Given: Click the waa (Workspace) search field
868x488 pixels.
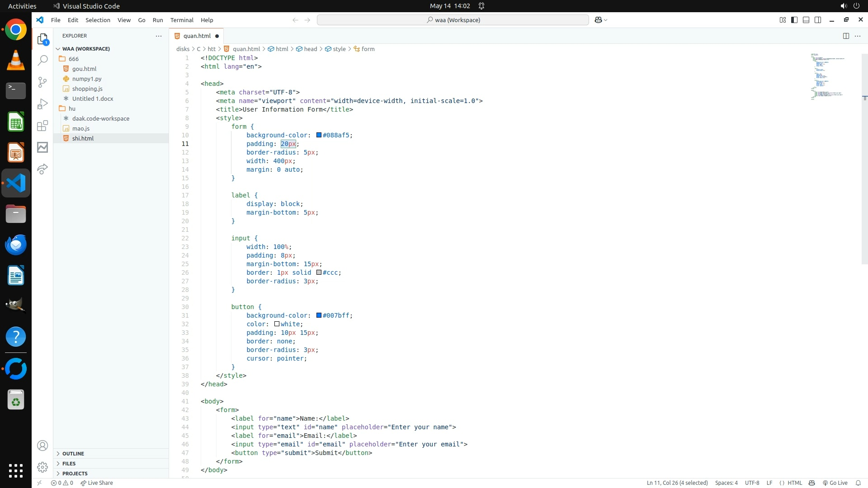Looking at the screenshot, I should 453,20.
